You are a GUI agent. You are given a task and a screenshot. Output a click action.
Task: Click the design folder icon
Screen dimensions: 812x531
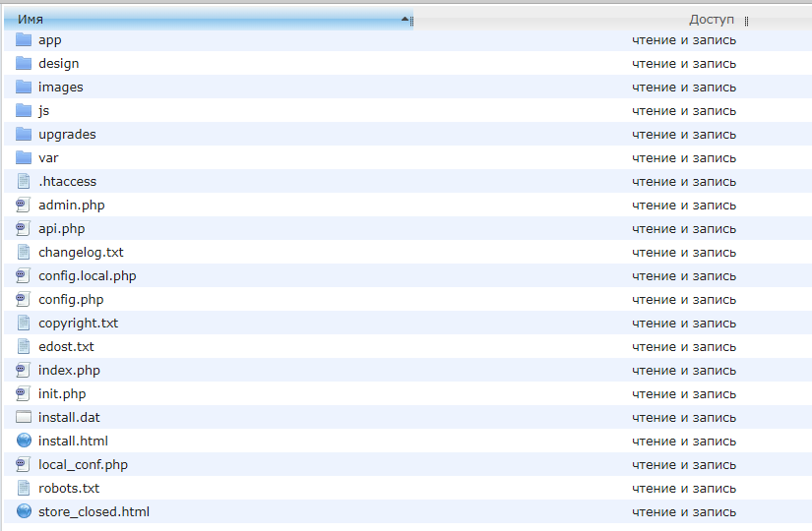tap(24, 63)
